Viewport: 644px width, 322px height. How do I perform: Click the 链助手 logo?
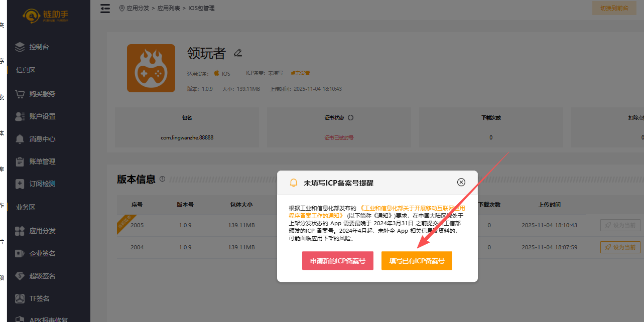point(46,16)
